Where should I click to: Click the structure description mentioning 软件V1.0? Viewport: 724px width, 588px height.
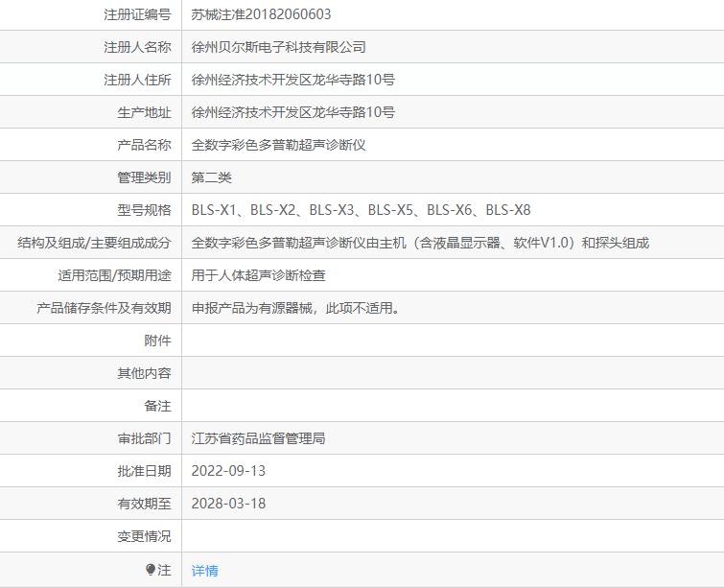point(420,243)
